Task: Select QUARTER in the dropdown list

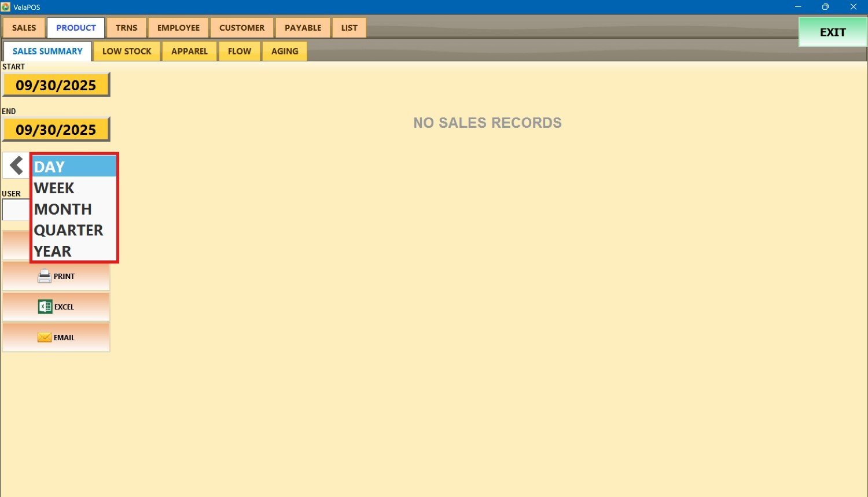Action: (x=74, y=230)
